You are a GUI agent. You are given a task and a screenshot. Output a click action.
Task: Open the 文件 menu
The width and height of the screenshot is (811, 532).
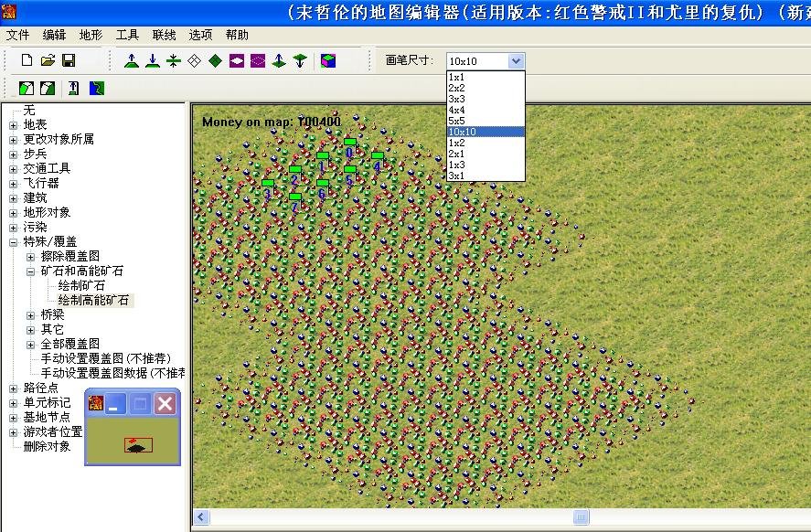(17, 35)
